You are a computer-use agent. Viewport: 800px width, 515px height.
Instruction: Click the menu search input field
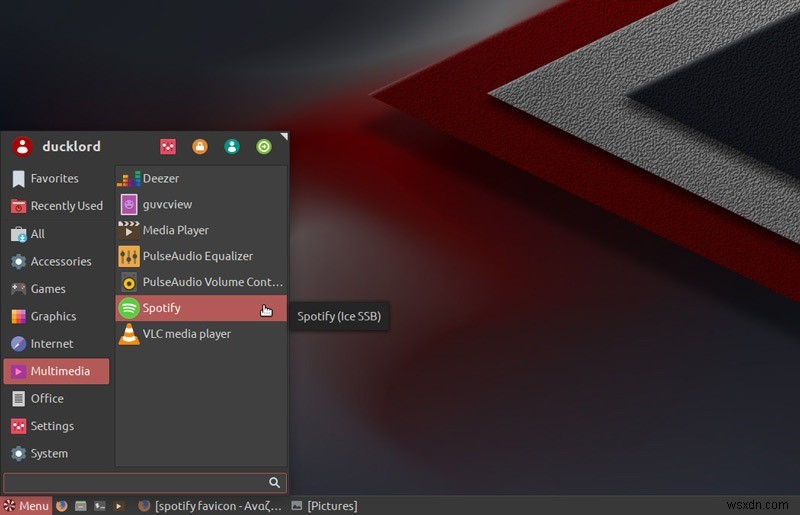pyautogui.click(x=145, y=483)
